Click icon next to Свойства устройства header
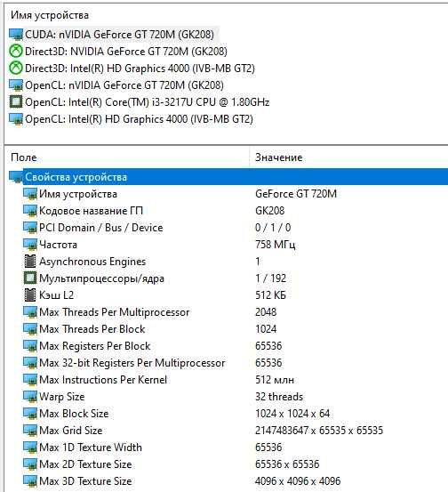 (x=16, y=177)
